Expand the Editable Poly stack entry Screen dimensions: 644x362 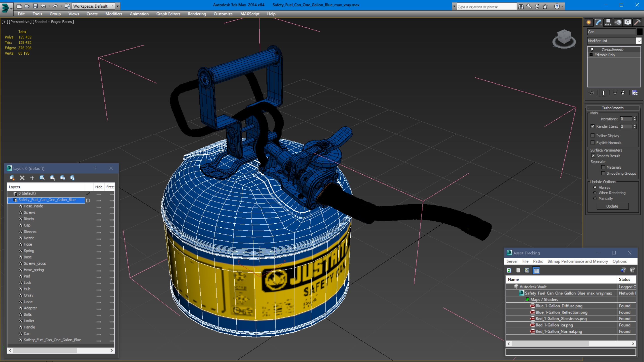591,55
